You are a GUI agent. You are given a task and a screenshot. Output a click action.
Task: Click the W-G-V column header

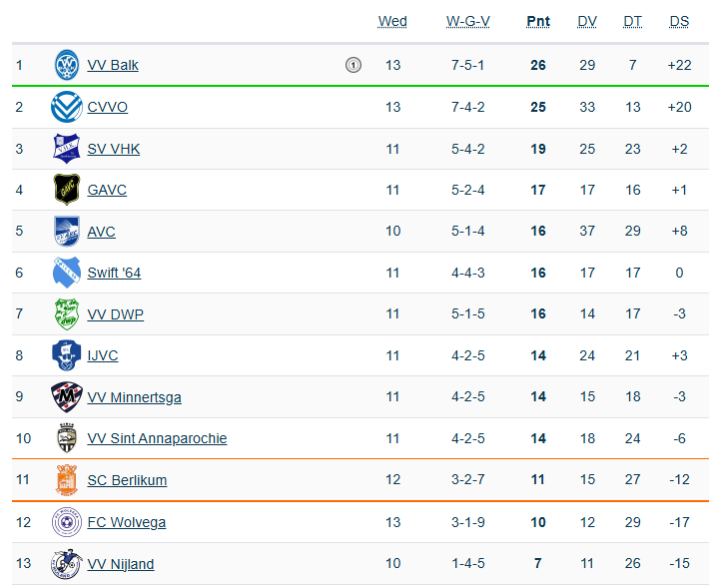(x=468, y=22)
